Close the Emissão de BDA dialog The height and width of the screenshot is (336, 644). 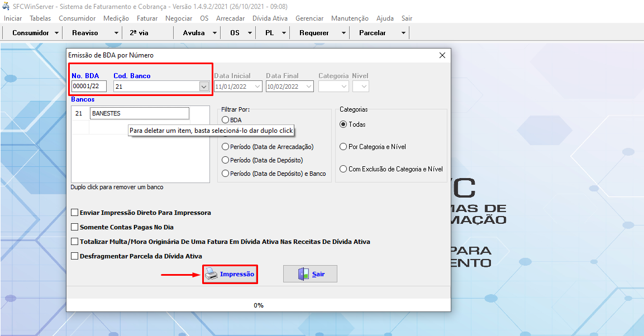point(442,55)
